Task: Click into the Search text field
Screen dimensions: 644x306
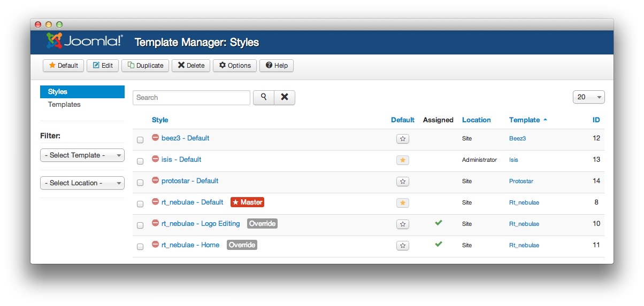Action: click(191, 98)
